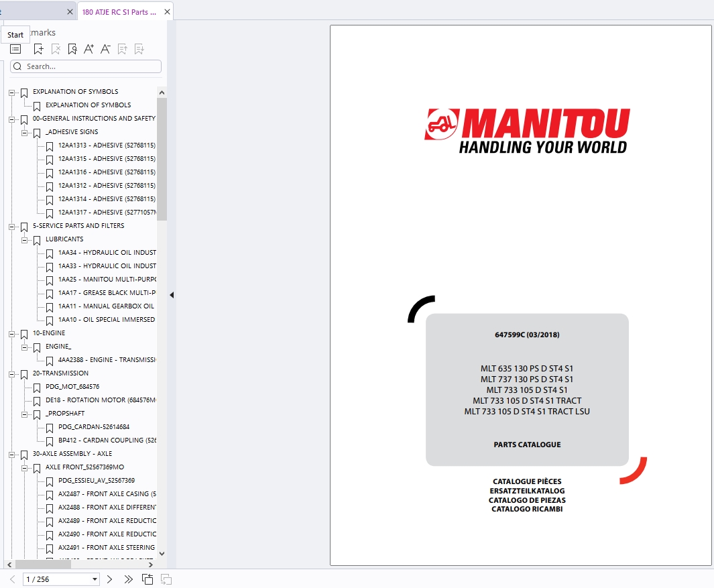
Task: Open the bookmarks list options icon
Action: pos(15,49)
